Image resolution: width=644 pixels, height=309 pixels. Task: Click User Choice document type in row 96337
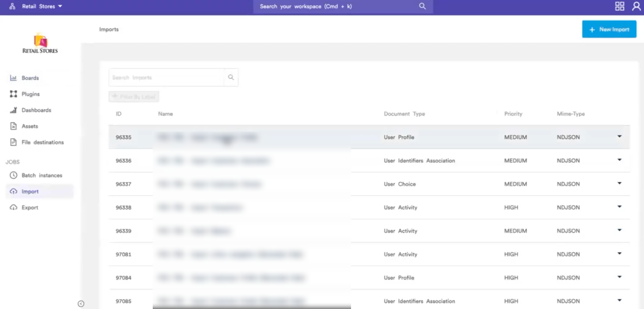[x=400, y=184]
